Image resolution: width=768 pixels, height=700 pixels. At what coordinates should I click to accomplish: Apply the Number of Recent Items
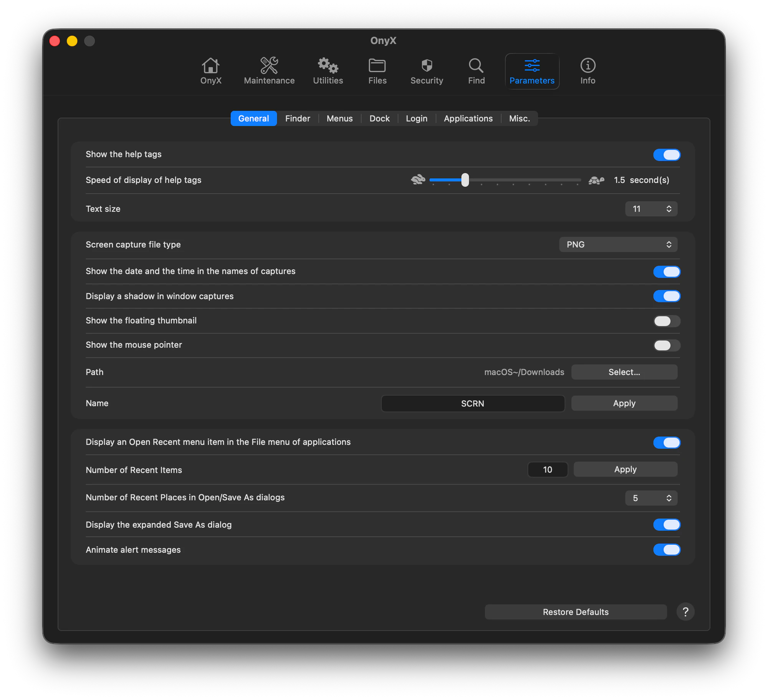(625, 469)
